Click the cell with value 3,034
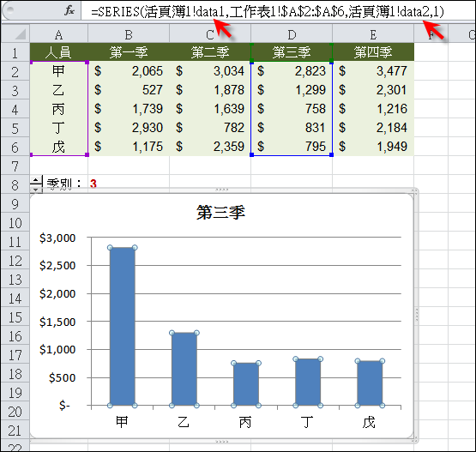476x452 pixels. click(210, 71)
